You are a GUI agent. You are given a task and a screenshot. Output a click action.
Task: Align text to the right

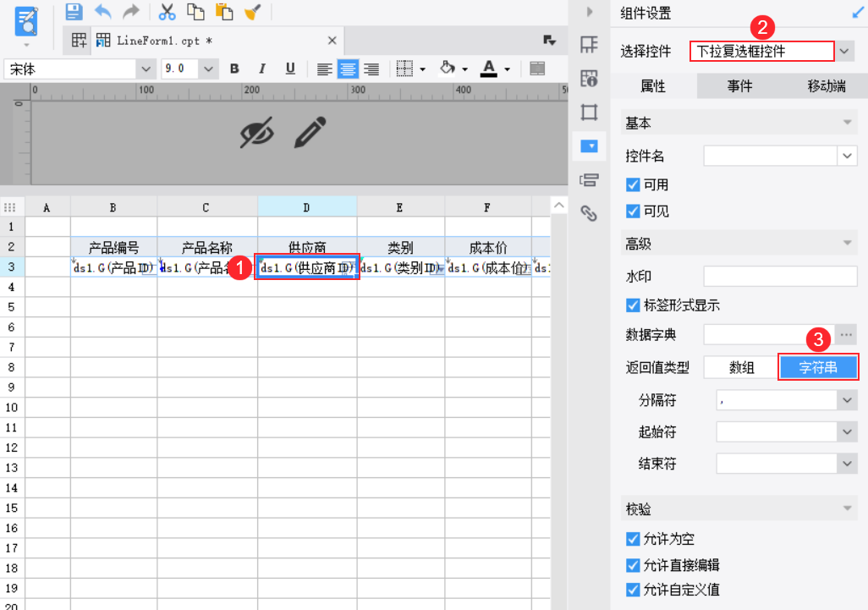tap(371, 69)
